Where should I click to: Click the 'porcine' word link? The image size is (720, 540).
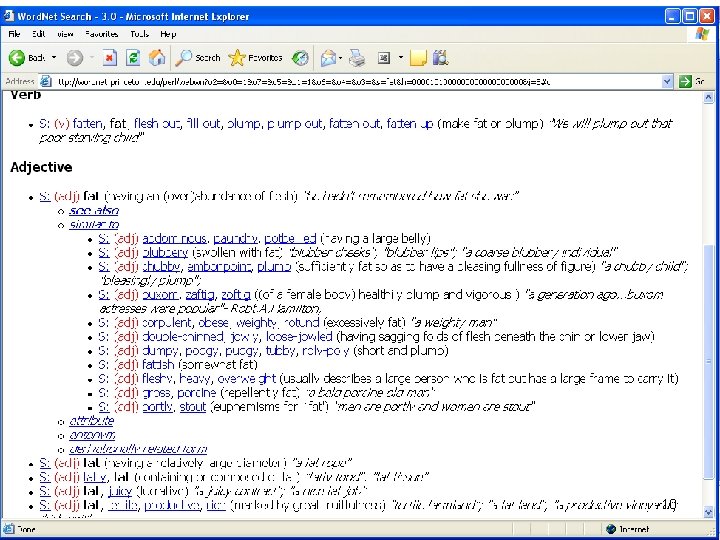click(197, 393)
